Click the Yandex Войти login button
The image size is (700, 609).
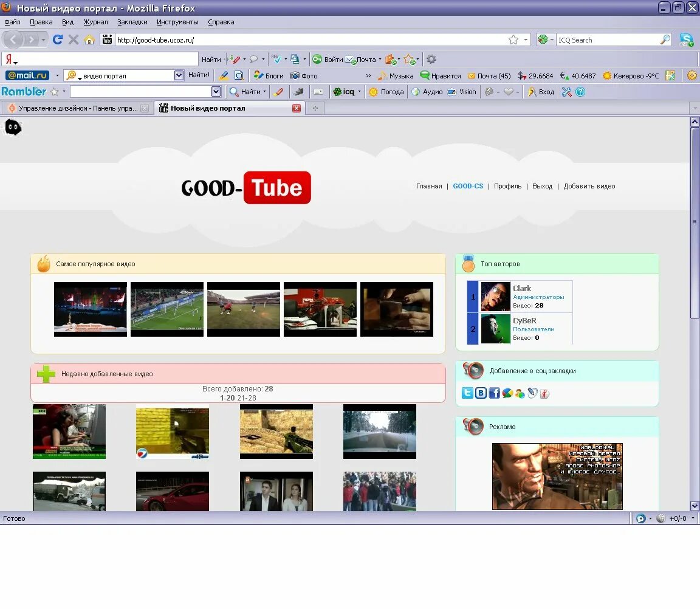(x=328, y=60)
